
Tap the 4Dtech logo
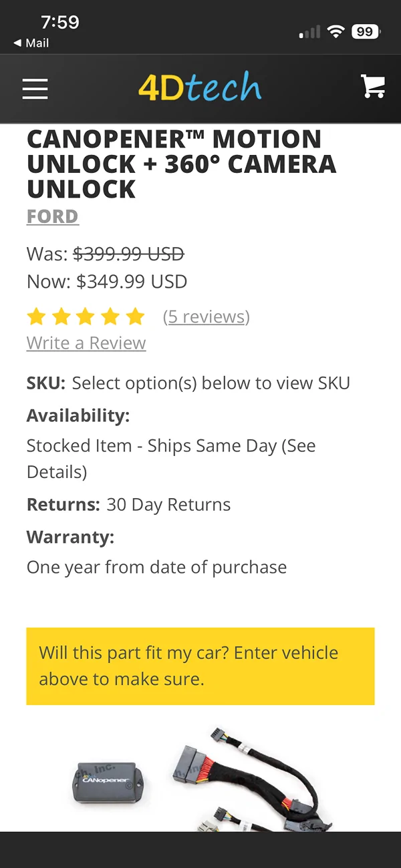click(200, 88)
